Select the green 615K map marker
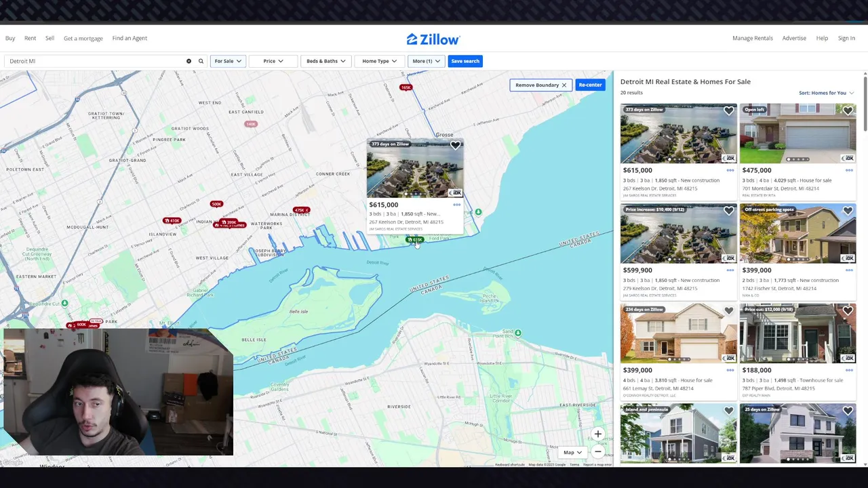Image resolution: width=868 pixels, height=488 pixels. [415, 239]
